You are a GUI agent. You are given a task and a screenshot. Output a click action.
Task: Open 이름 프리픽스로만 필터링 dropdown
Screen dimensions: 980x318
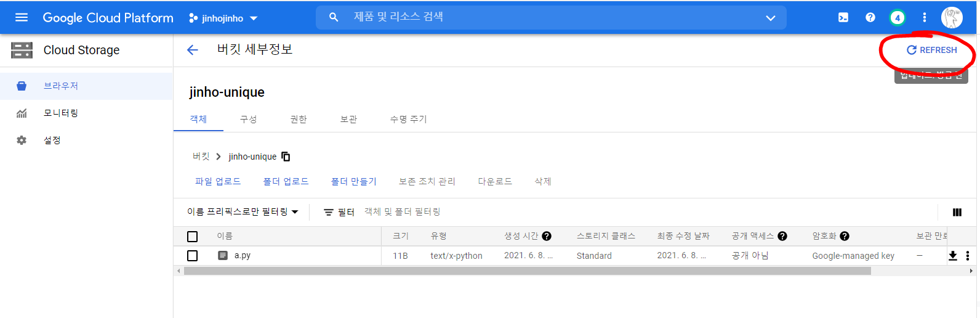[x=243, y=211]
